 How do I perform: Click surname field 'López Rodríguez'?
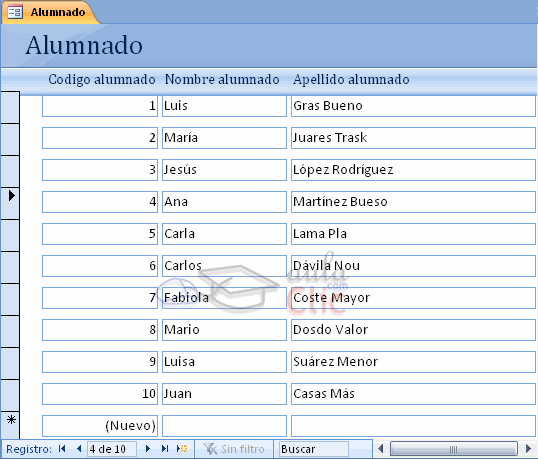(x=413, y=170)
